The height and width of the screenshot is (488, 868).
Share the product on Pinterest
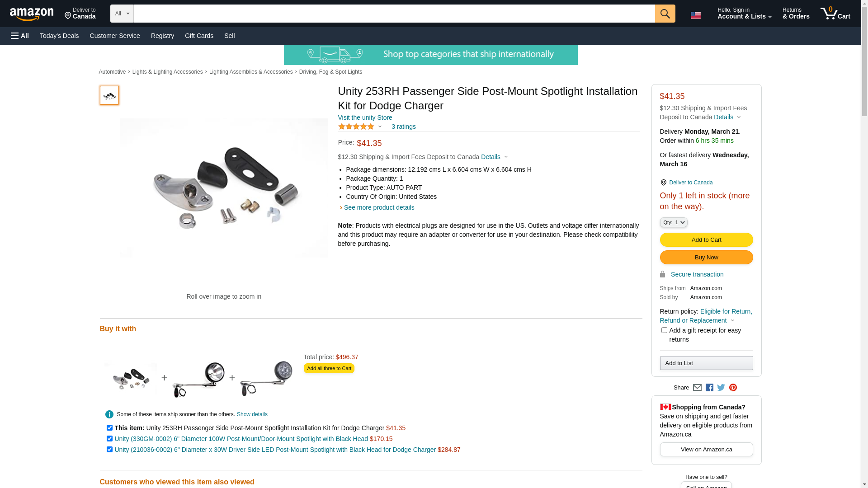click(733, 388)
